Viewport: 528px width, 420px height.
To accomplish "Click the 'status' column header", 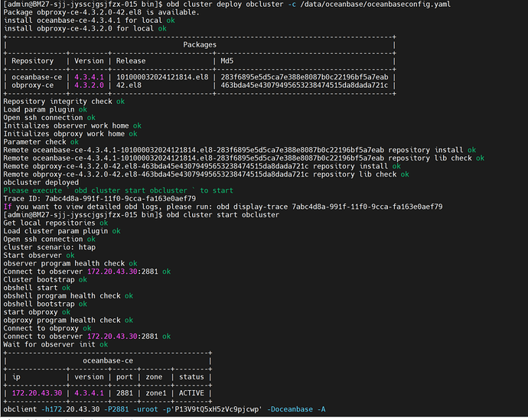I will [x=191, y=377].
